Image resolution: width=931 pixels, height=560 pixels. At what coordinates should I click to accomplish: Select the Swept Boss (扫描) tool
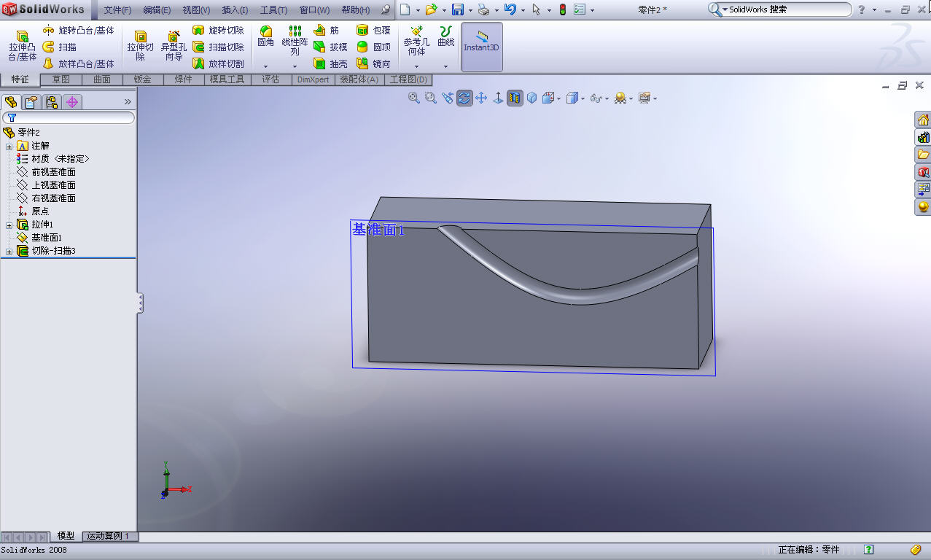click(59, 47)
